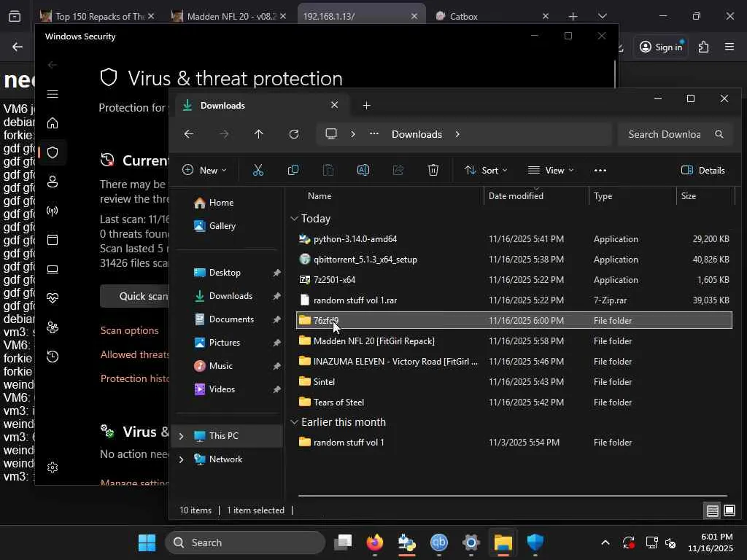Add a new File Explorer tab
This screenshot has width=747, height=560.
click(x=366, y=105)
